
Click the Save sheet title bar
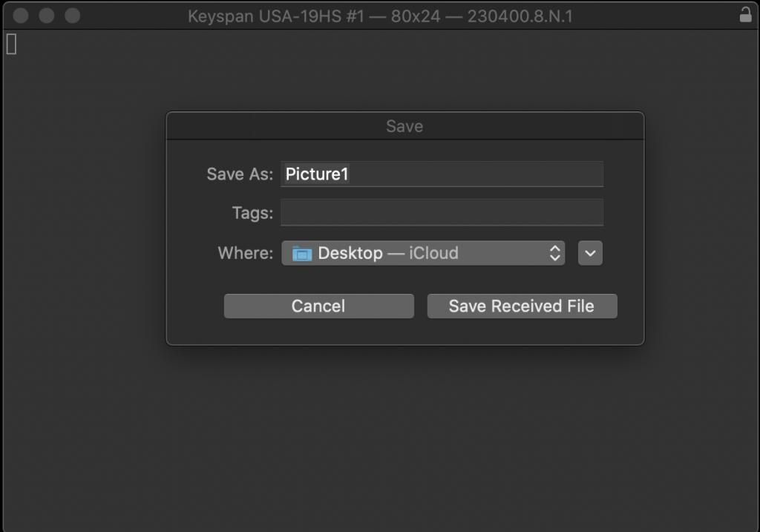(404, 126)
